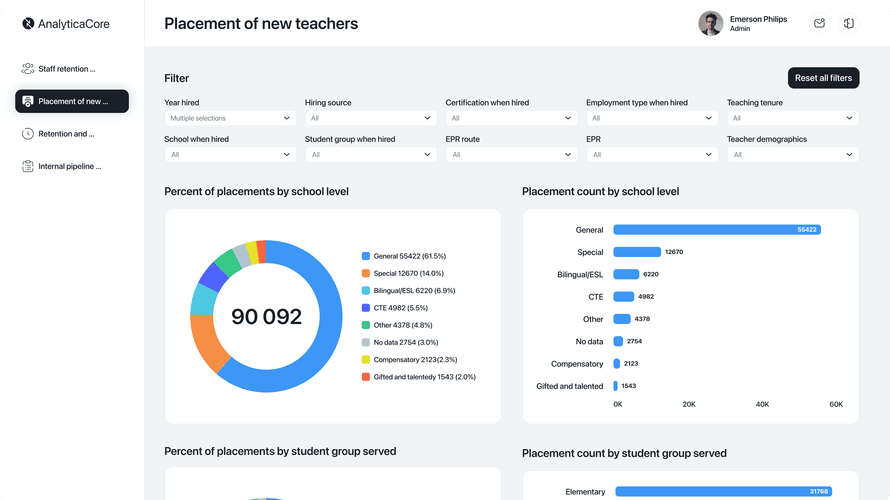Open Employment type when hired dropdown
Screen dimensions: 890x500
652,118
